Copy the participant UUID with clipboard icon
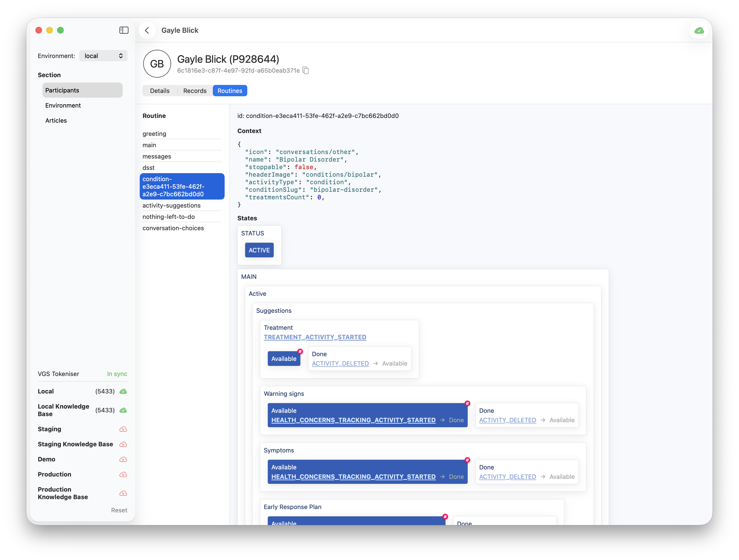The width and height of the screenshot is (739, 560). coord(306,71)
